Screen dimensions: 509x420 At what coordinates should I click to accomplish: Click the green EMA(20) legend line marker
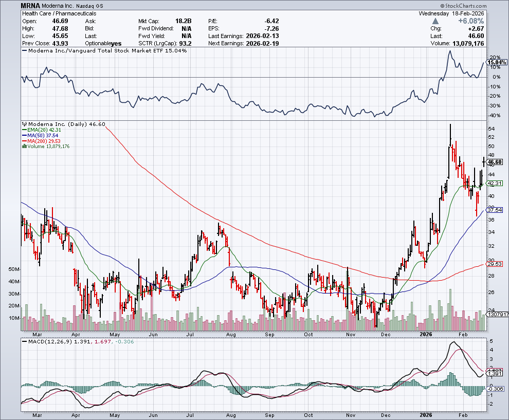[x=23, y=131]
